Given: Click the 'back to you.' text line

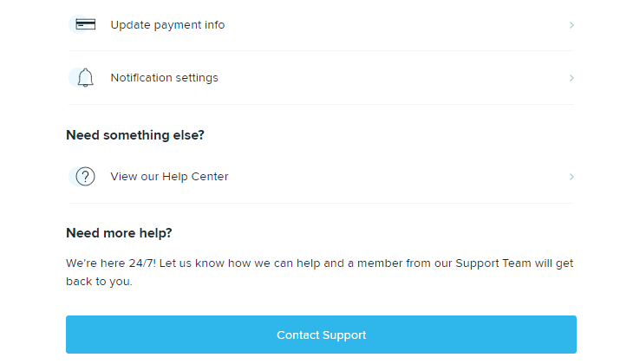Looking at the screenshot, I should (x=99, y=282).
